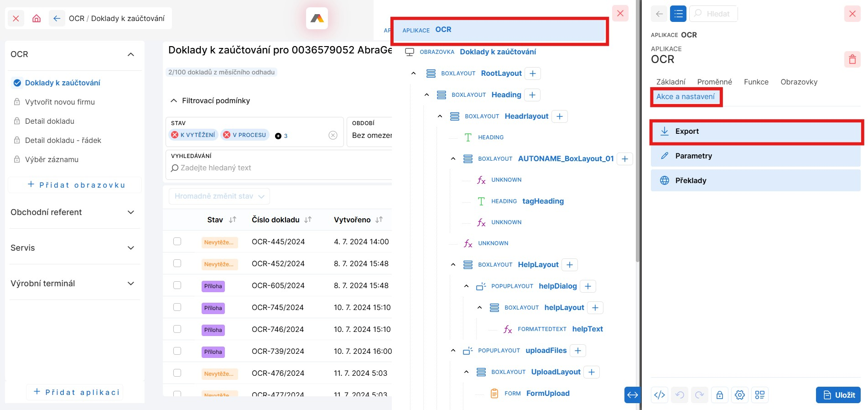
Task: Check the row for OCR-745/2024
Action: click(177, 307)
